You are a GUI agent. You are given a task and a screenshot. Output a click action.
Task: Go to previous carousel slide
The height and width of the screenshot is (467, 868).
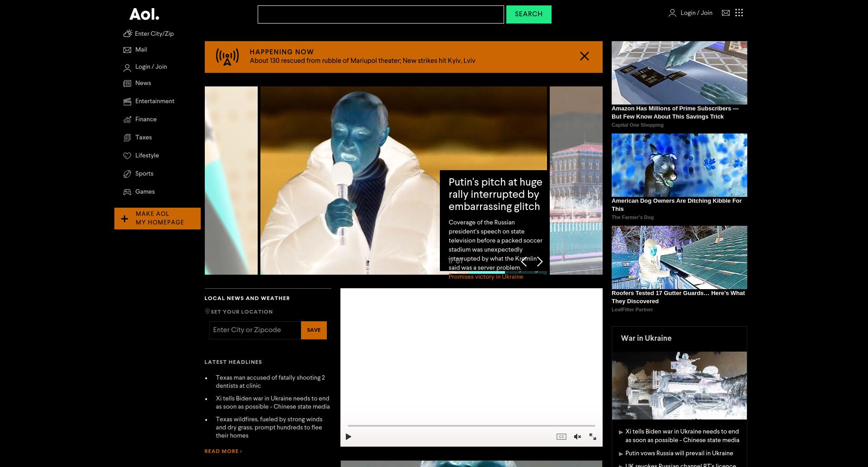click(524, 262)
